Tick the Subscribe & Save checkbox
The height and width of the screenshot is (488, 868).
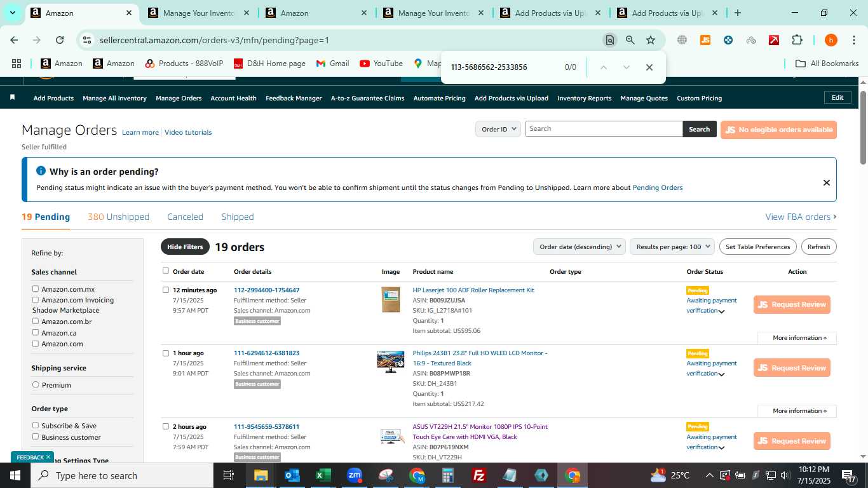pyautogui.click(x=36, y=425)
